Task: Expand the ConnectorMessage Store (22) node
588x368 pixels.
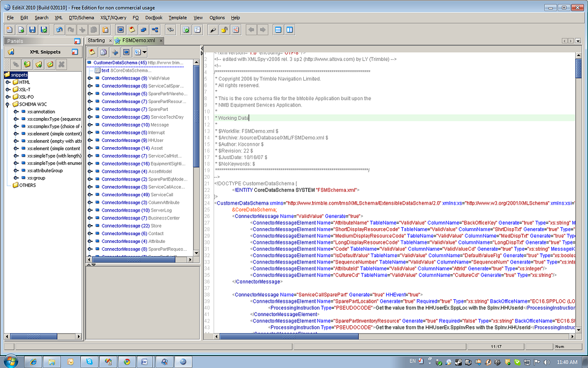Action: (91, 226)
